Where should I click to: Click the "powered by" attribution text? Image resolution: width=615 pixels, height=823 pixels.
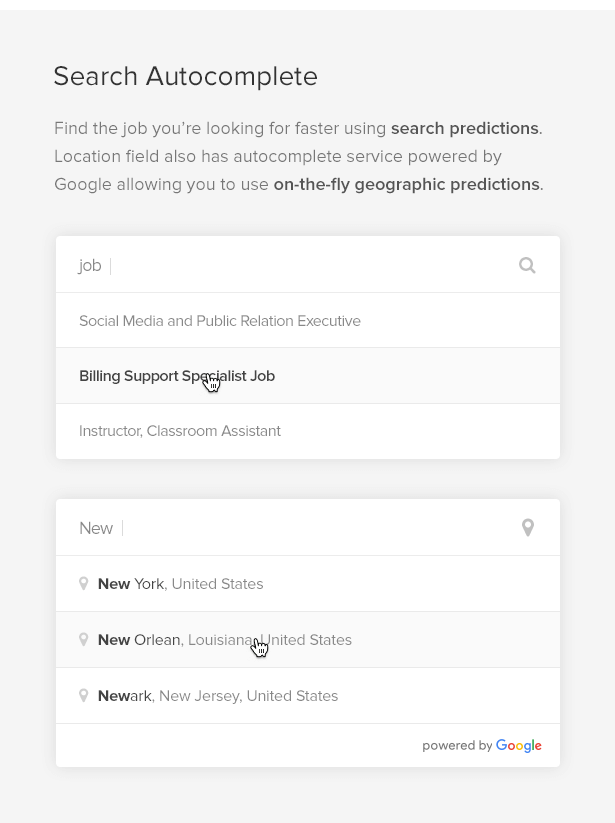pyautogui.click(x=457, y=746)
